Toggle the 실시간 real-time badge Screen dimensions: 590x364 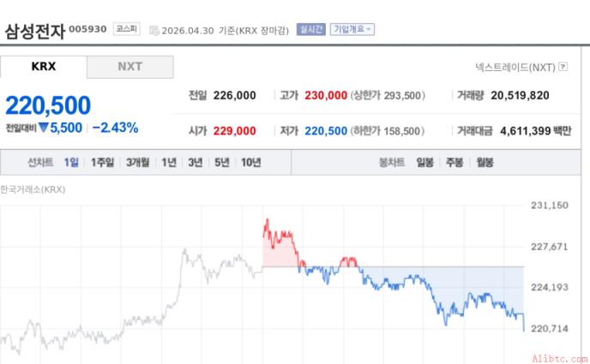pos(310,29)
